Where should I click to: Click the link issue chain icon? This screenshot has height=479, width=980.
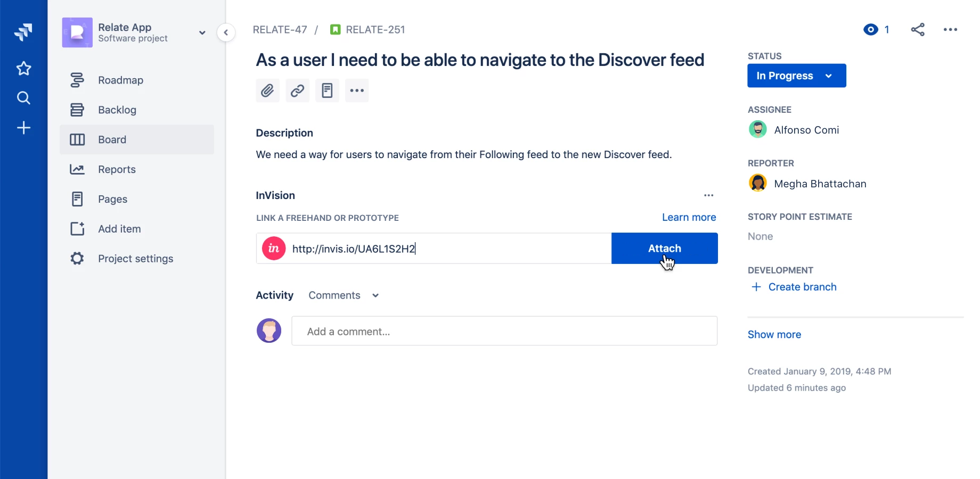pyautogui.click(x=297, y=90)
